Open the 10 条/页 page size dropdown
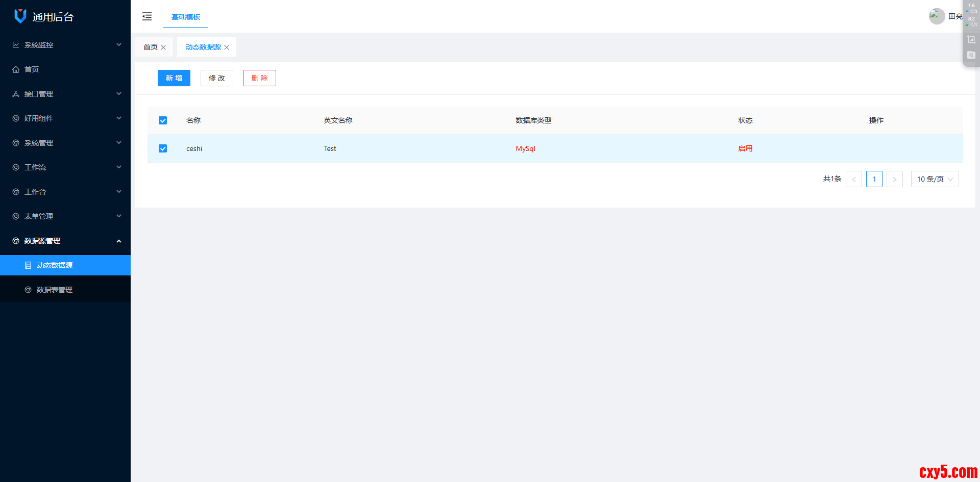The width and height of the screenshot is (980, 482). tap(935, 179)
